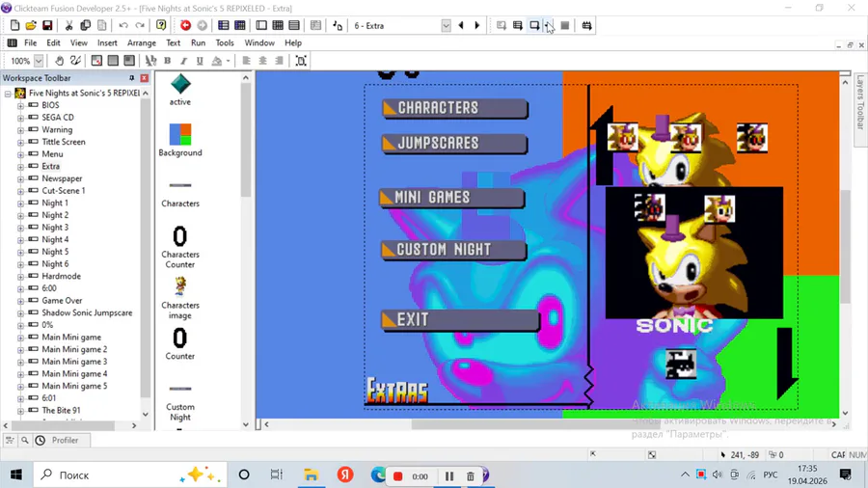The width and height of the screenshot is (868, 488).
Task: Select the CUSTOM NIGHT button object
Action: click(453, 250)
